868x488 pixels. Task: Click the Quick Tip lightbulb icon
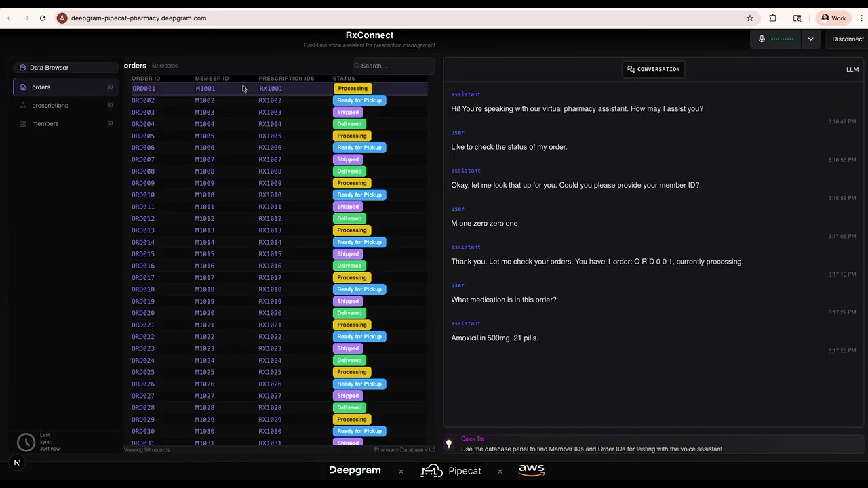(448, 444)
